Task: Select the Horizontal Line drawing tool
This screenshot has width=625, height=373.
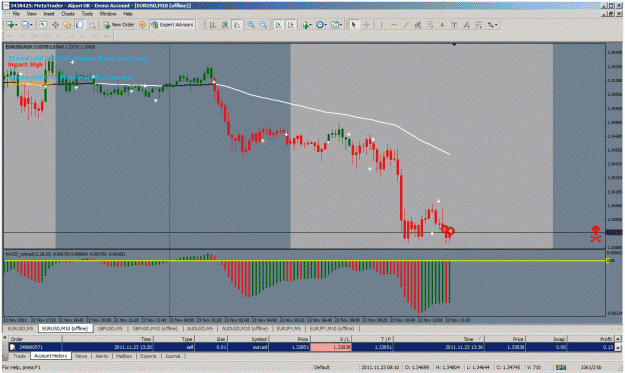Action: click(x=393, y=25)
